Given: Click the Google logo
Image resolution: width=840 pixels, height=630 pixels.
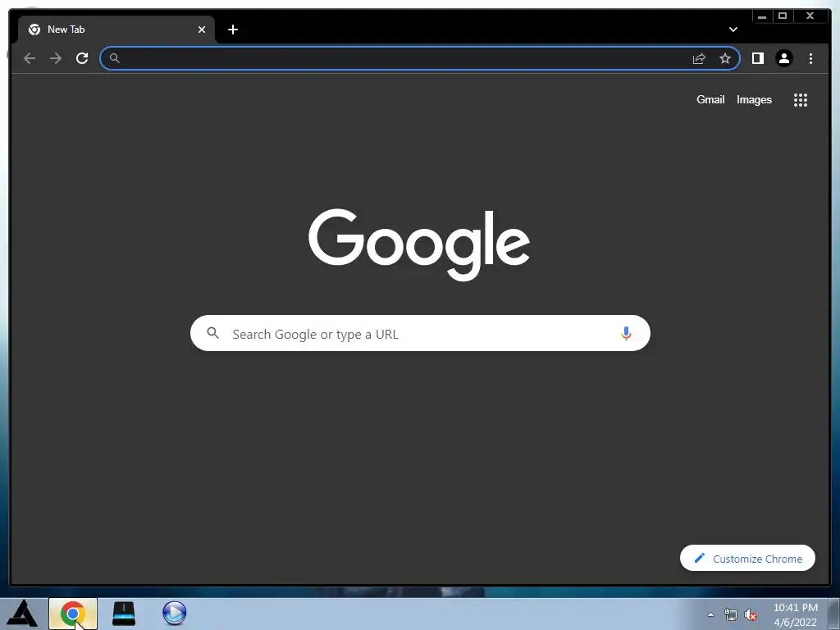Looking at the screenshot, I should 419,244.
